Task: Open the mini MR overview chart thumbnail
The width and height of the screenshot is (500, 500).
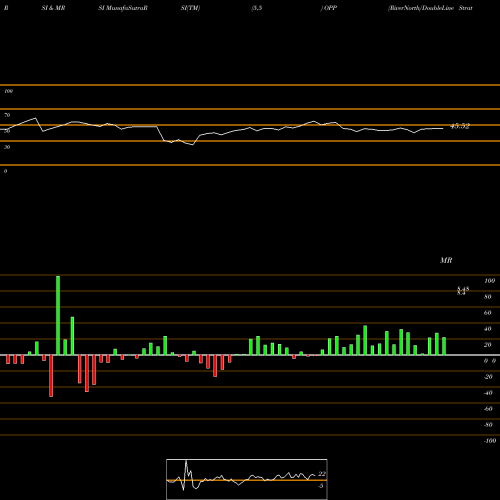Action: (247, 479)
